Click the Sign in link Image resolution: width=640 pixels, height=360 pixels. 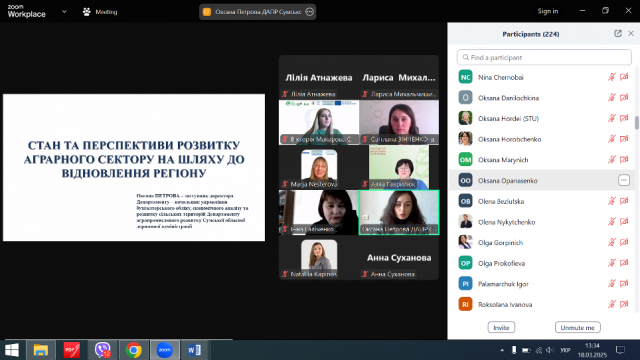(548, 11)
